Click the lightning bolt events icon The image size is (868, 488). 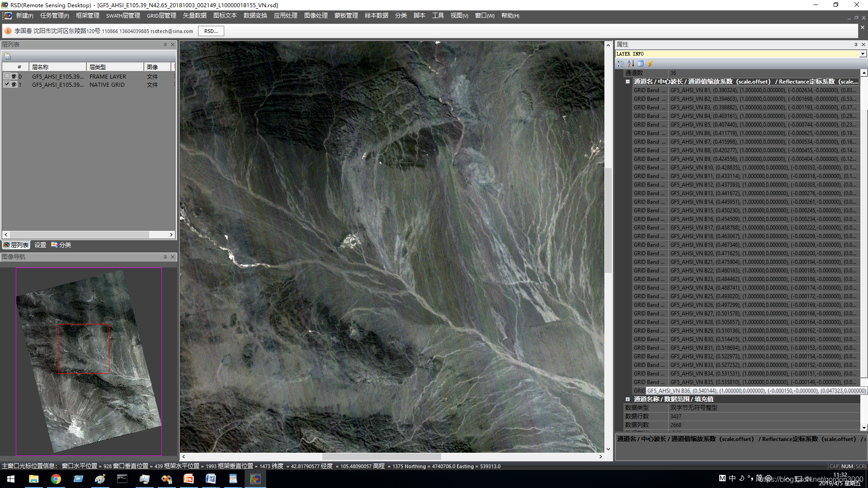pos(651,64)
